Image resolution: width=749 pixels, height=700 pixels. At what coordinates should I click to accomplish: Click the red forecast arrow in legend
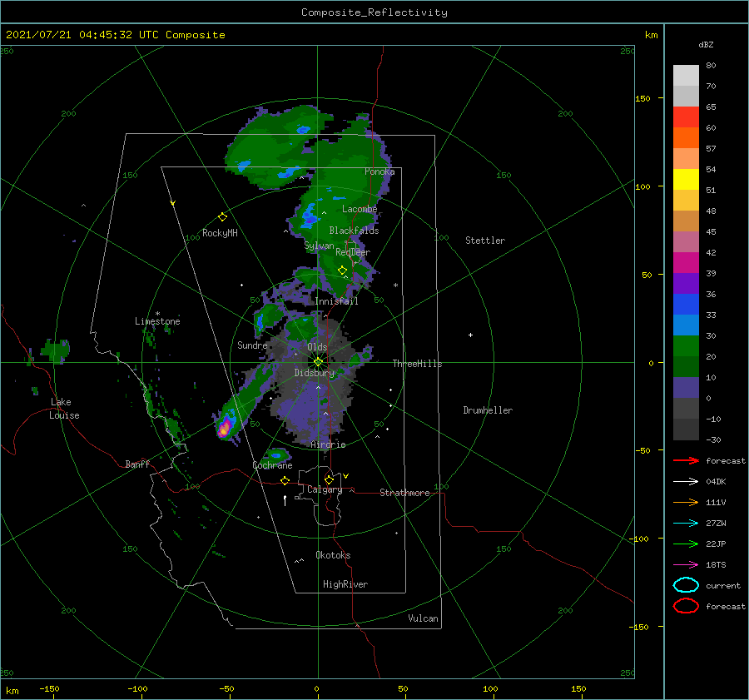pos(686,460)
